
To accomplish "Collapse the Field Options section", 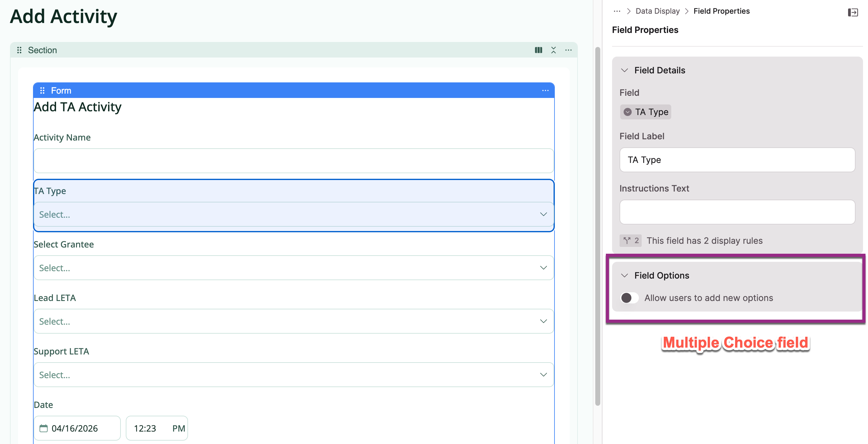I will [x=624, y=276].
